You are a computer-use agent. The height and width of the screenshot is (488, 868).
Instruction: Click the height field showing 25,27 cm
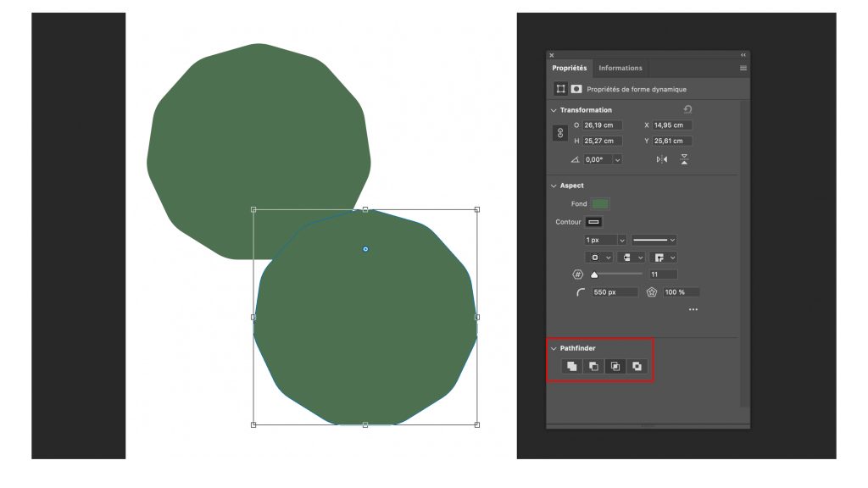[603, 141]
